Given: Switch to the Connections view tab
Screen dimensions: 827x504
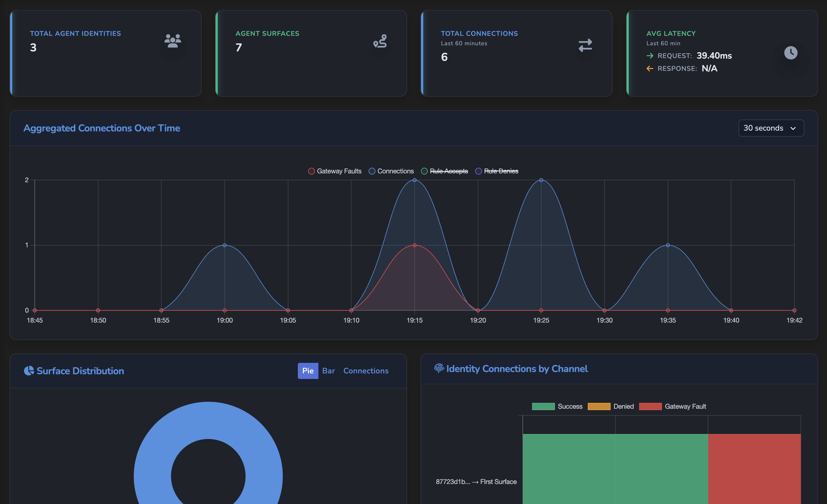Looking at the screenshot, I should pyautogui.click(x=366, y=371).
